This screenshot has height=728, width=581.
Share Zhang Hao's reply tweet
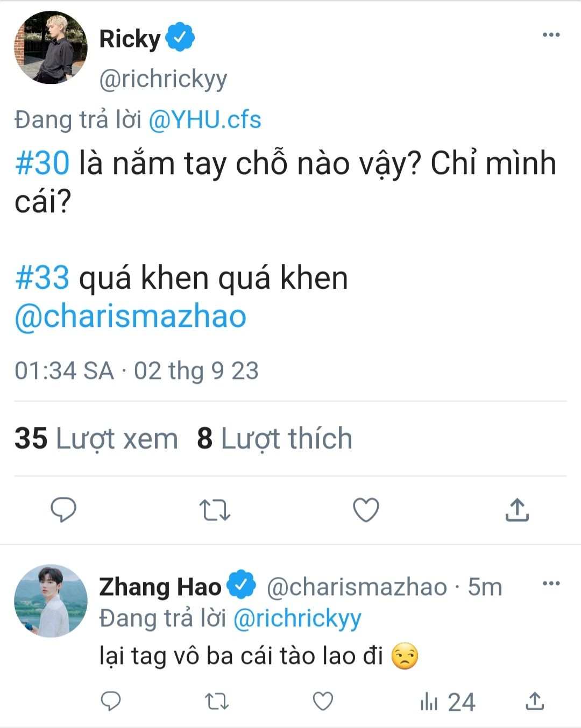[x=534, y=701]
